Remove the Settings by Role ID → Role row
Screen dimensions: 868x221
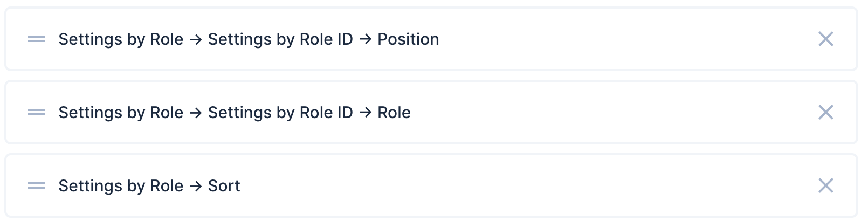[825, 112]
